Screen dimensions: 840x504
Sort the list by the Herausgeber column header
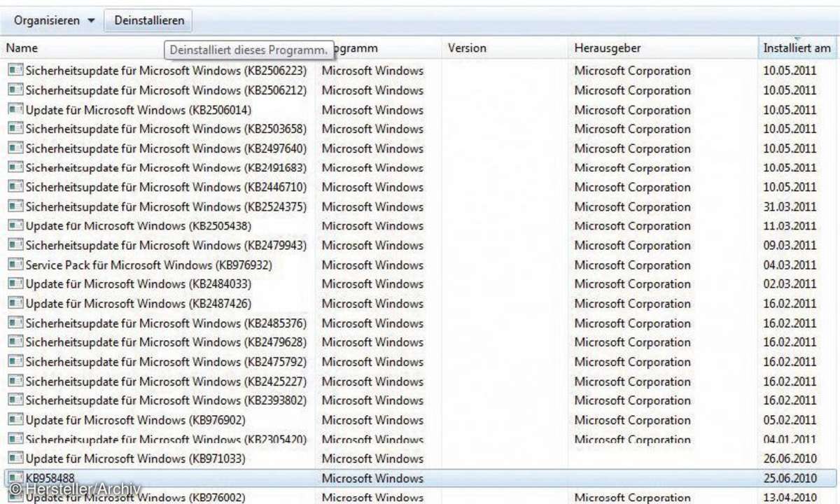pyautogui.click(x=607, y=48)
